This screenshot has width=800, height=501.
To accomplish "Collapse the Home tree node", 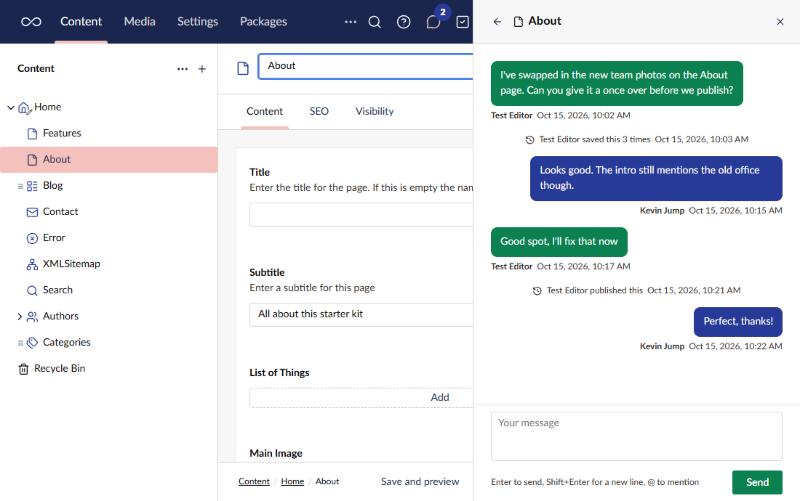I will pos(11,107).
